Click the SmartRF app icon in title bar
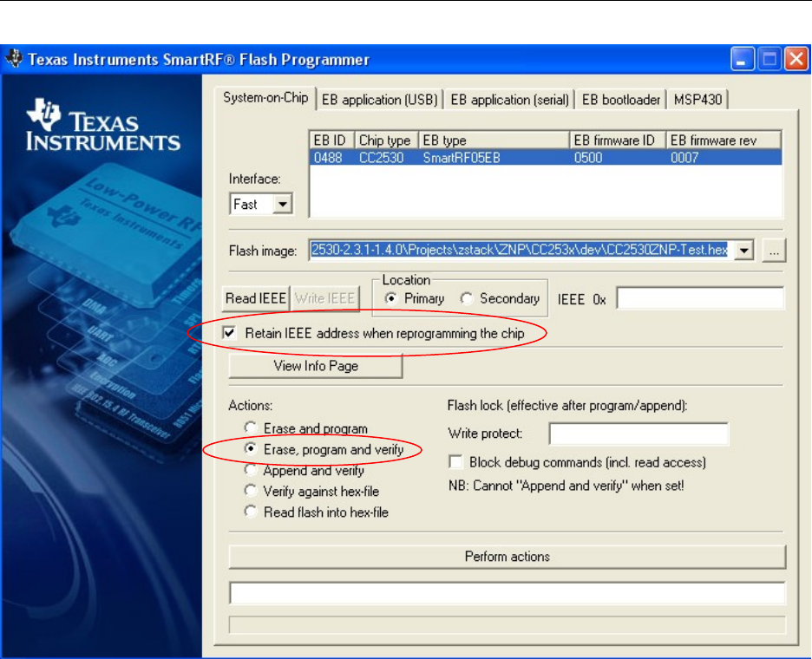Screen dimensions: 812x659 click(x=15, y=58)
